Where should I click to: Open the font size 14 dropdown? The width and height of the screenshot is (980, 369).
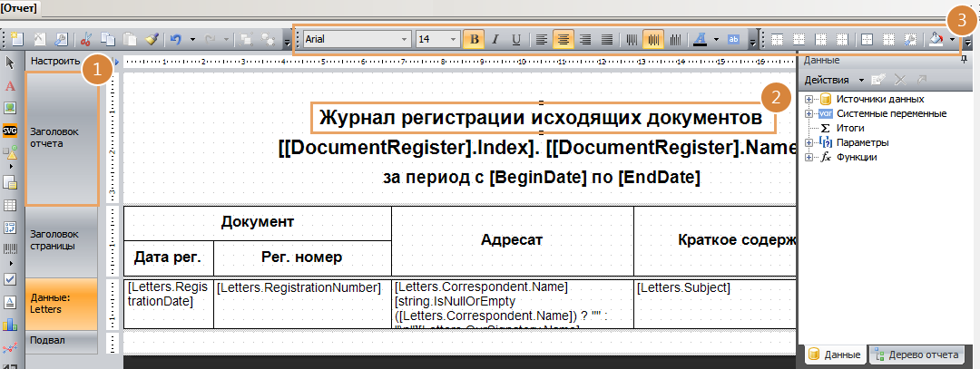pyautogui.click(x=452, y=39)
